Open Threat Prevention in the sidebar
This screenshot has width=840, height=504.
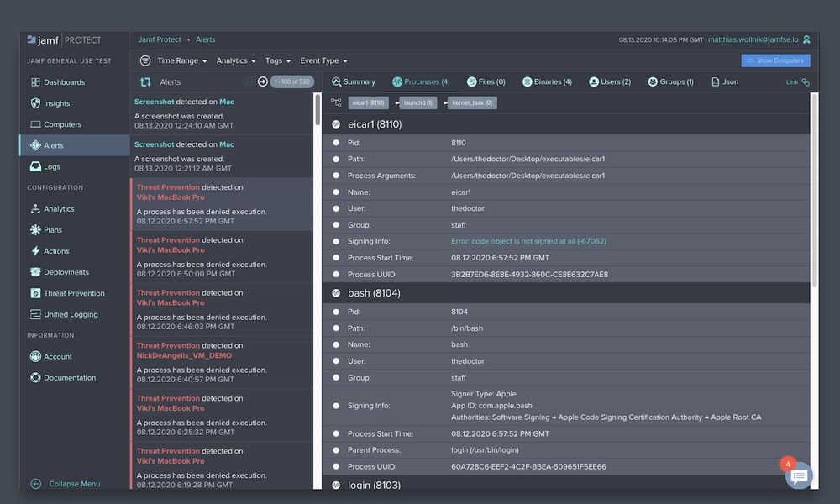(67, 293)
